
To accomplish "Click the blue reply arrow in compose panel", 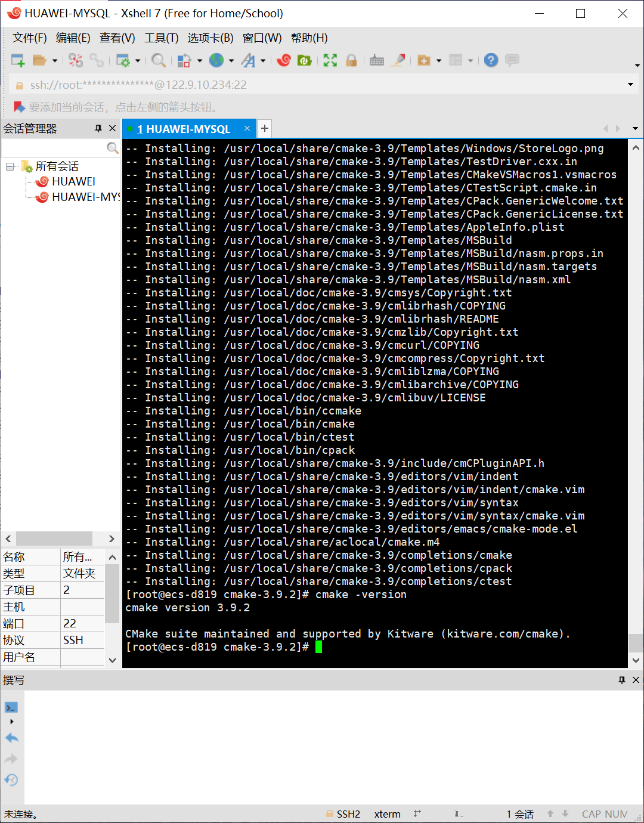I will click(x=11, y=738).
